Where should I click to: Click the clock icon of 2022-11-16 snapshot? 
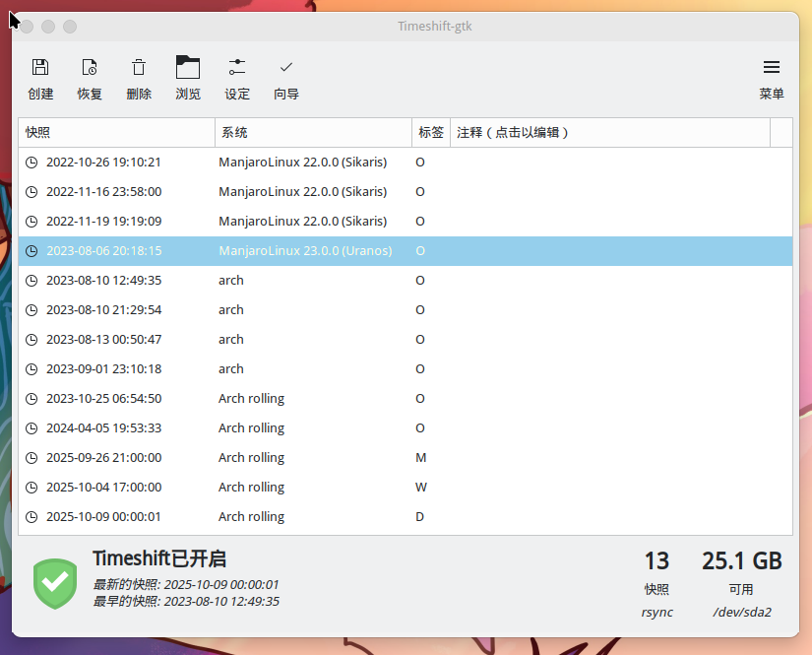tap(31, 192)
